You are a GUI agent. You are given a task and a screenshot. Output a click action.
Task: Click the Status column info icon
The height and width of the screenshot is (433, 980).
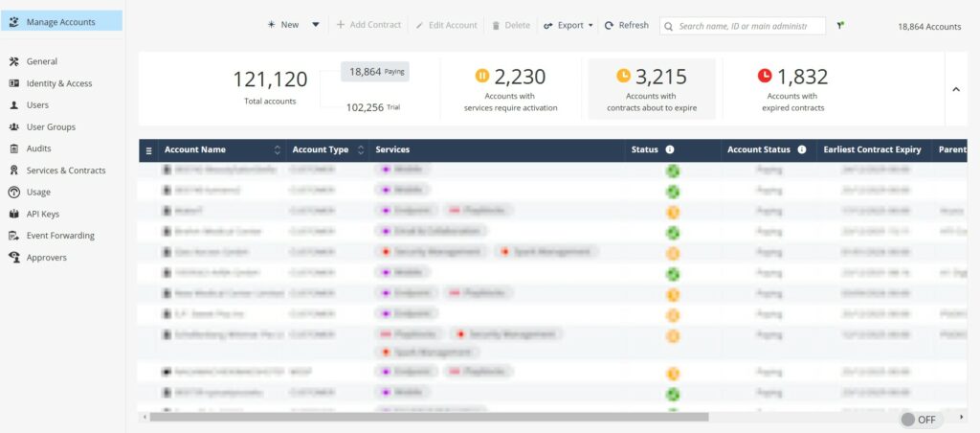[x=670, y=149]
